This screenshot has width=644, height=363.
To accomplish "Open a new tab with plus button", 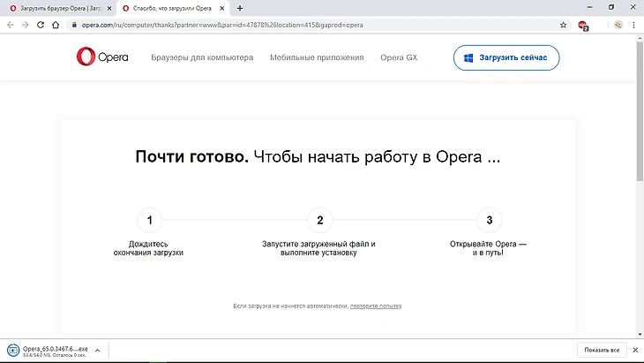I will click(x=240, y=8).
